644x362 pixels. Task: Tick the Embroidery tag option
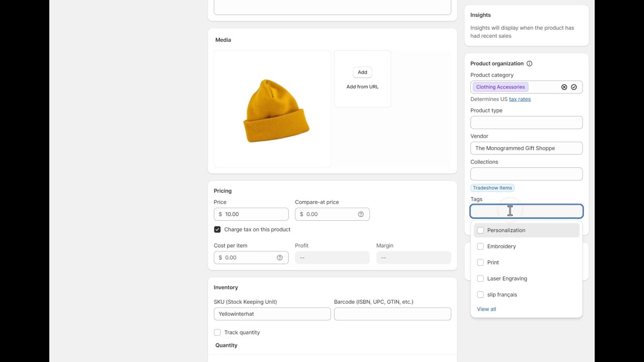tap(480, 246)
